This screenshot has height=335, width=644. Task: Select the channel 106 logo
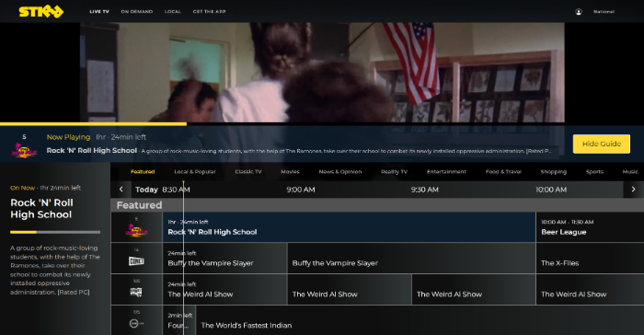[x=136, y=293]
